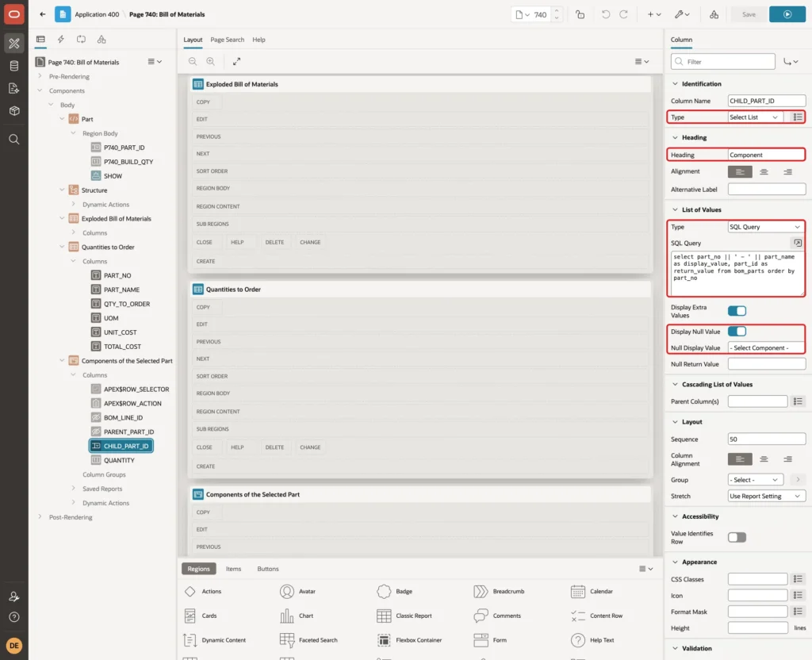
Task: Open the Group select dropdown
Action: [755, 480]
